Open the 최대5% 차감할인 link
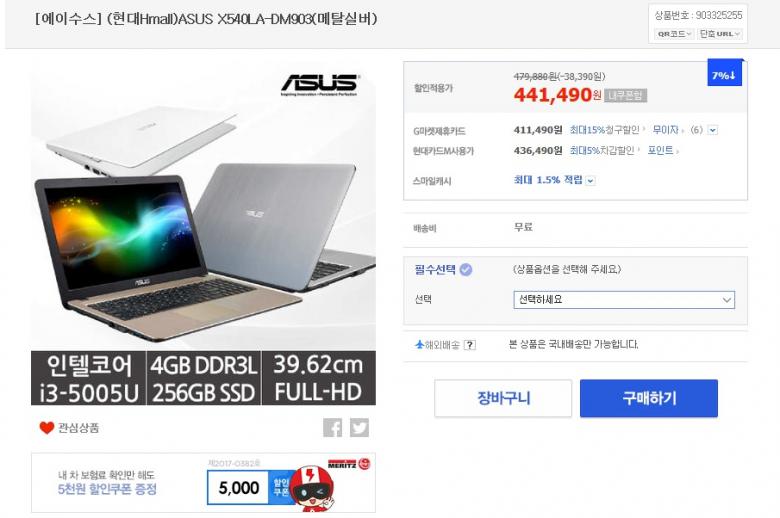The height and width of the screenshot is (518, 780). (x=604, y=150)
